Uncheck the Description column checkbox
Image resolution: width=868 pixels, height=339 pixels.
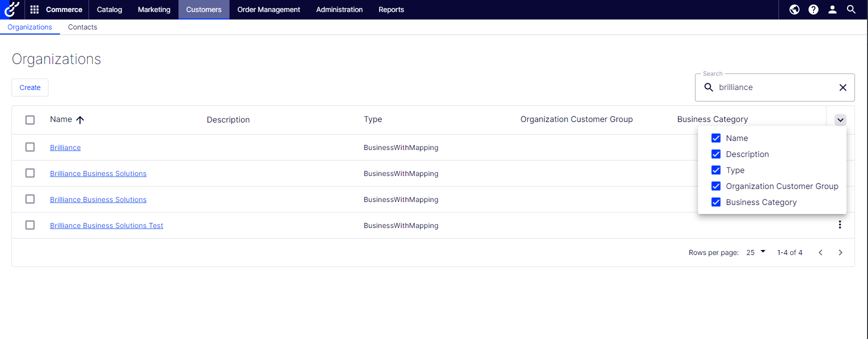(x=716, y=154)
